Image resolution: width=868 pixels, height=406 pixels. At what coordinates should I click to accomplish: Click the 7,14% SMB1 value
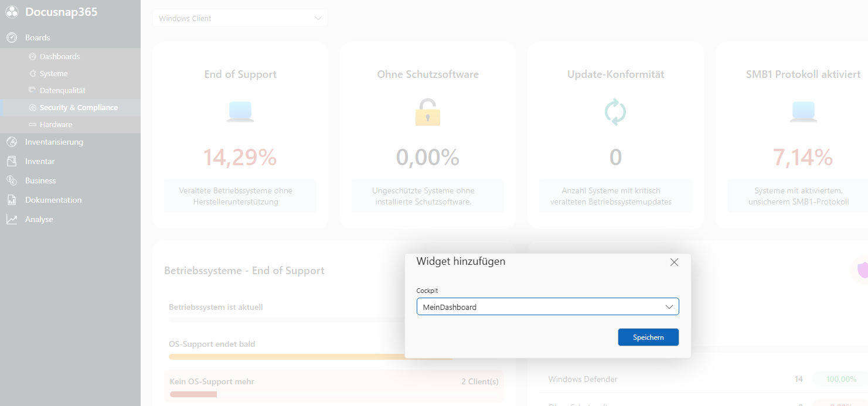803,157
